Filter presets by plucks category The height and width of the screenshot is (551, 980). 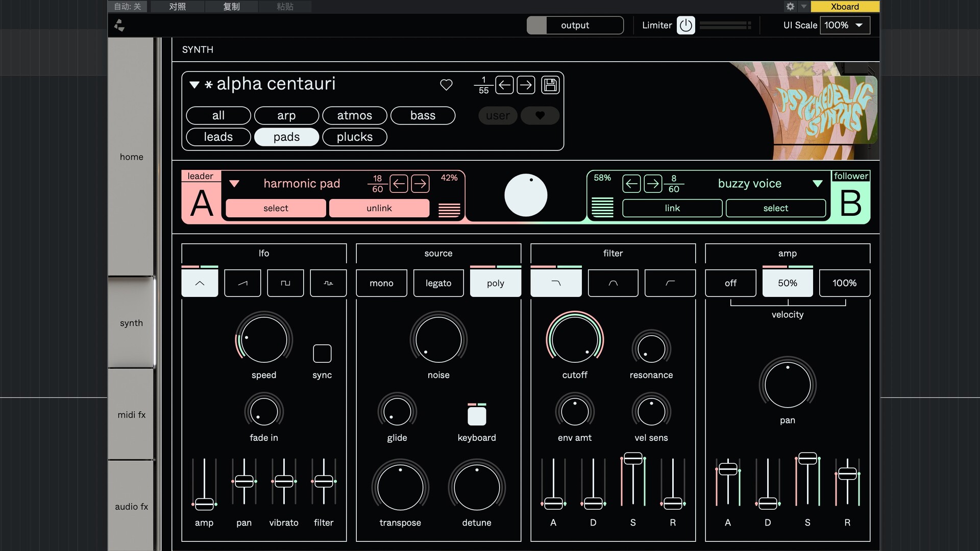[355, 137]
